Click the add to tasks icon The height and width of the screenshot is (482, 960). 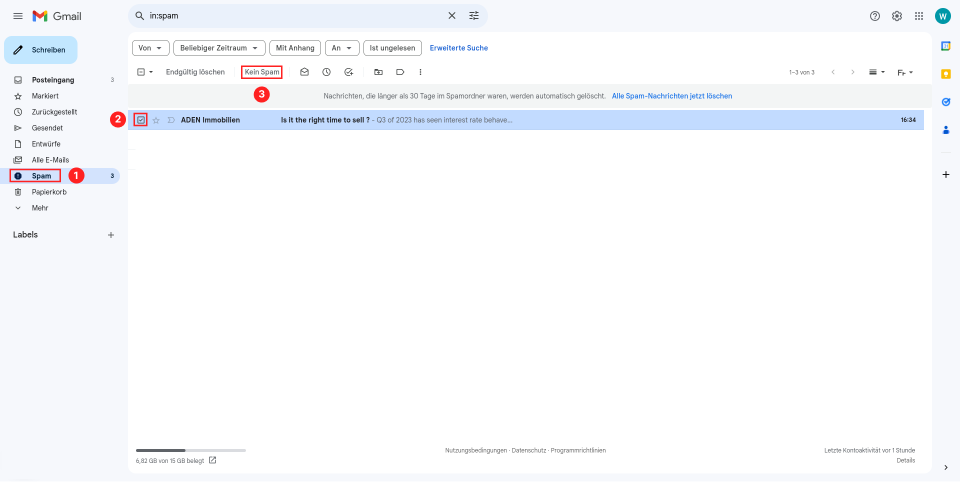pyautogui.click(x=348, y=72)
